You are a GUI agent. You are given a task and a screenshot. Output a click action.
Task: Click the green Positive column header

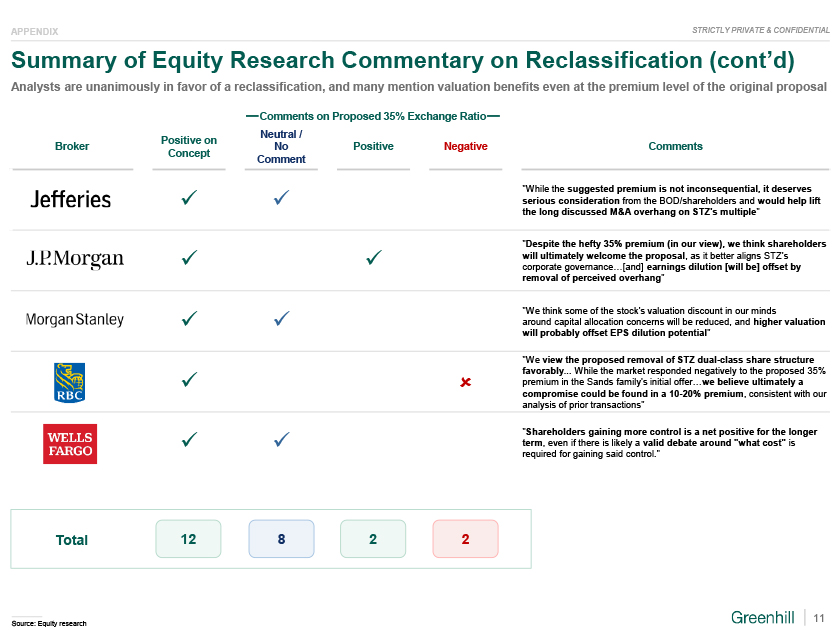click(373, 146)
